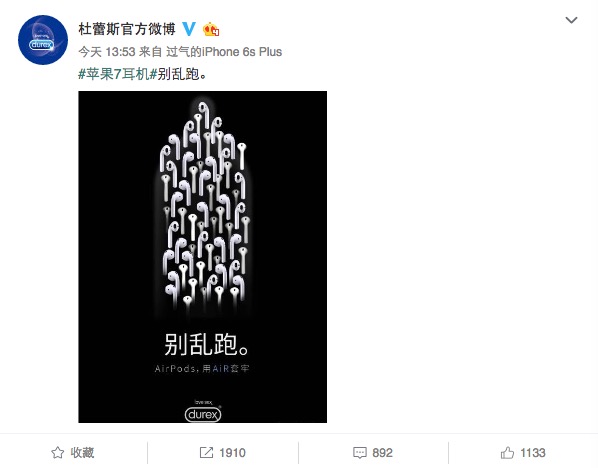Open the Durex profile avatar
Screen dimensions: 598x468
[x=43, y=40]
